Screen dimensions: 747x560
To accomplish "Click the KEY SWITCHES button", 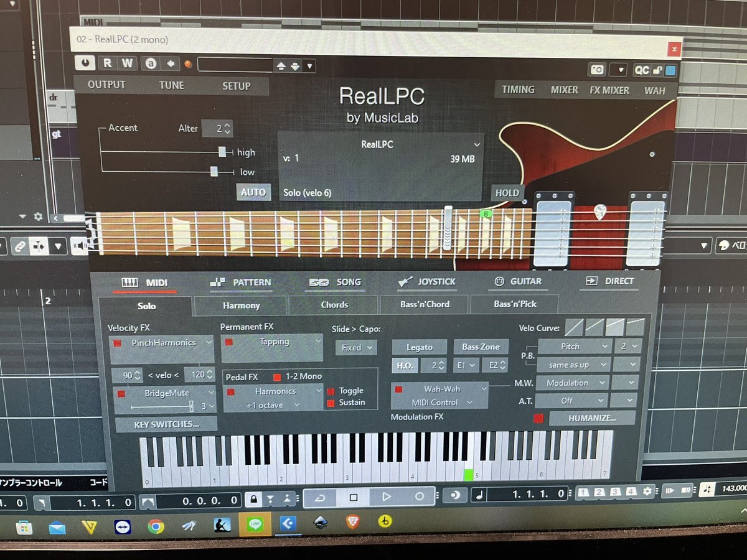I will click(166, 424).
